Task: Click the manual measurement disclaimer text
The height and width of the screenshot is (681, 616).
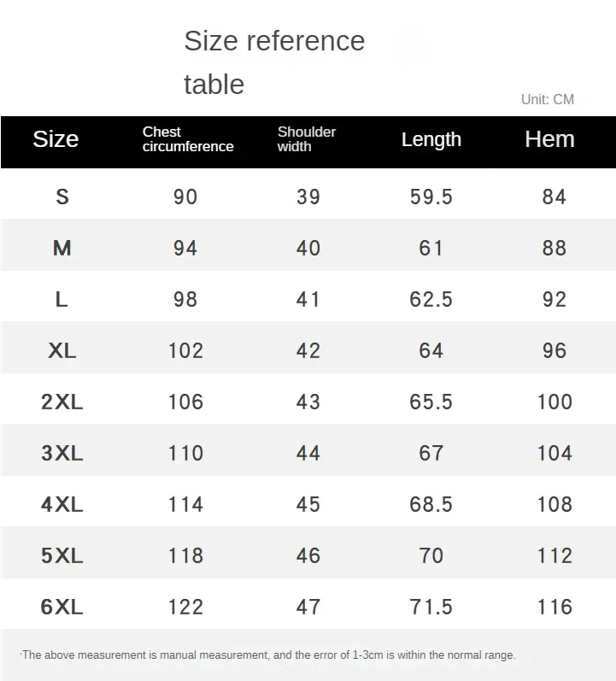Action: 268,655
